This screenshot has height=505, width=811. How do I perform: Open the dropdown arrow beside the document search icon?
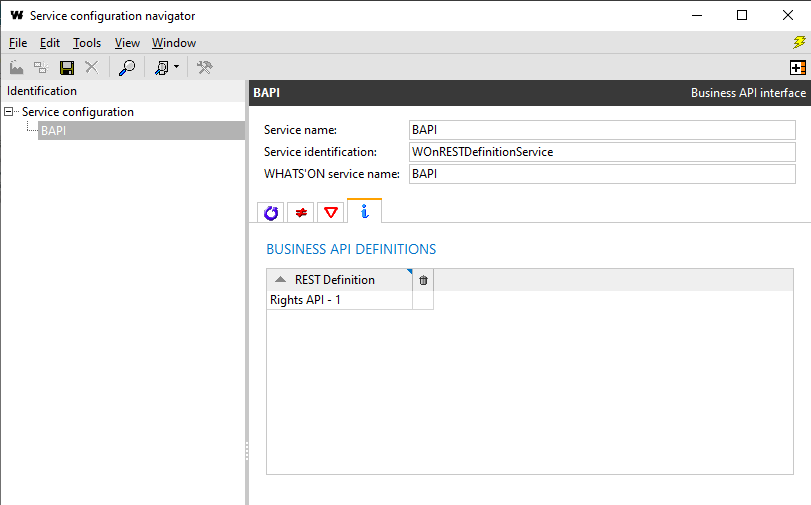tap(177, 67)
